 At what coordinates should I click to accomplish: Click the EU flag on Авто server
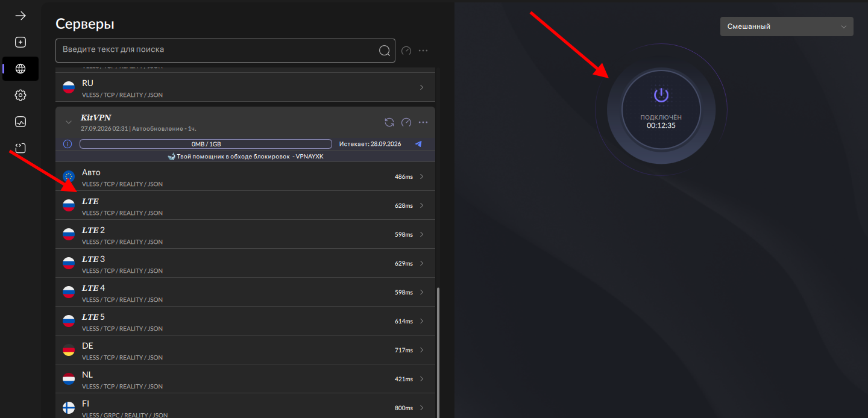point(69,176)
